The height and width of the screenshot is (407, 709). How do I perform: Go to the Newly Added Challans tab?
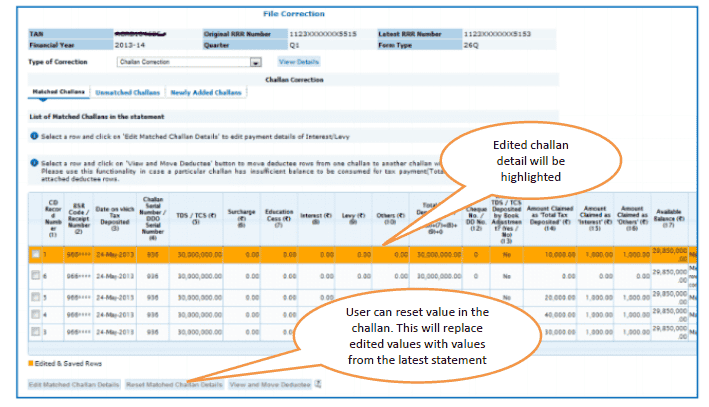pyautogui.click(x=206, y=93)
